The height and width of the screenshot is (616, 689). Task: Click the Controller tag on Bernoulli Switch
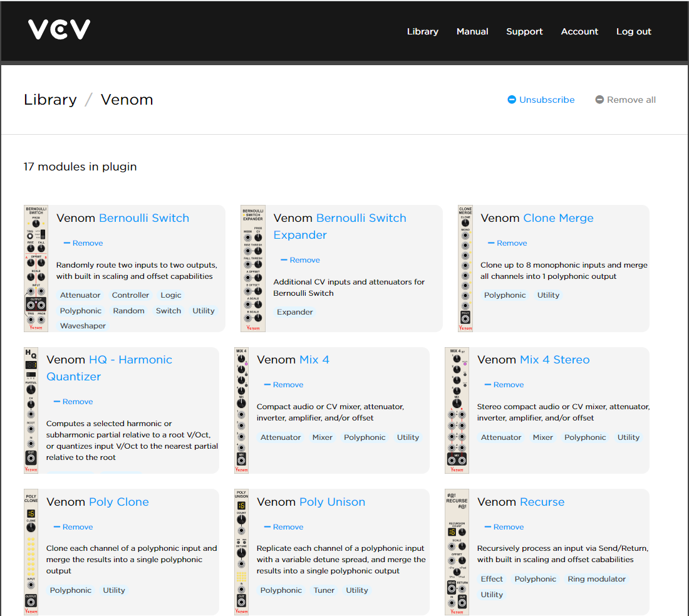click(130, 295)
